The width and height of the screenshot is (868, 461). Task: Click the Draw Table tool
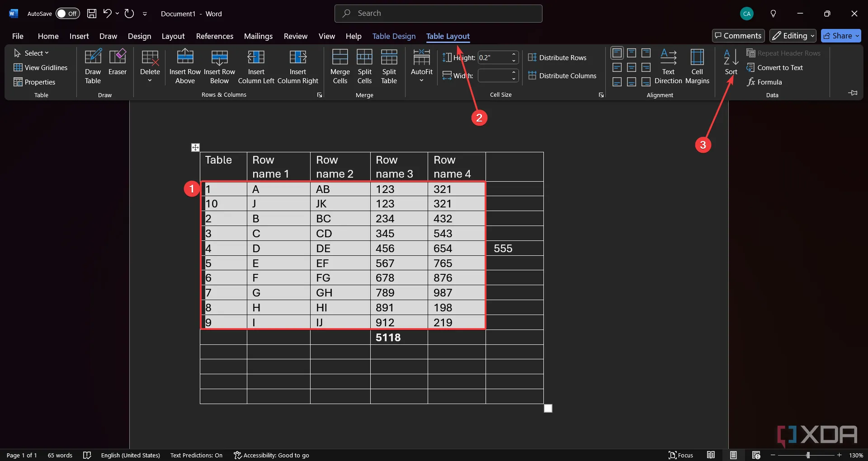pyautogui.click(x=93, y=66)
